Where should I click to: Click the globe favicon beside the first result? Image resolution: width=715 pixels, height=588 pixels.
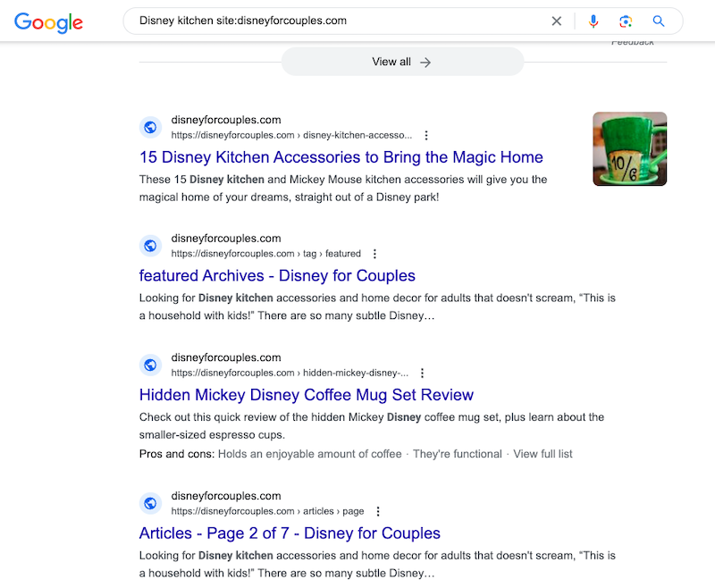(x=150, y=127)
